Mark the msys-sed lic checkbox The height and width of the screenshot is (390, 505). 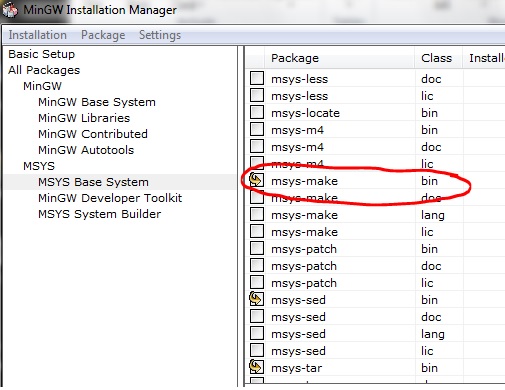pyautogui.click(x=257, y=350)
